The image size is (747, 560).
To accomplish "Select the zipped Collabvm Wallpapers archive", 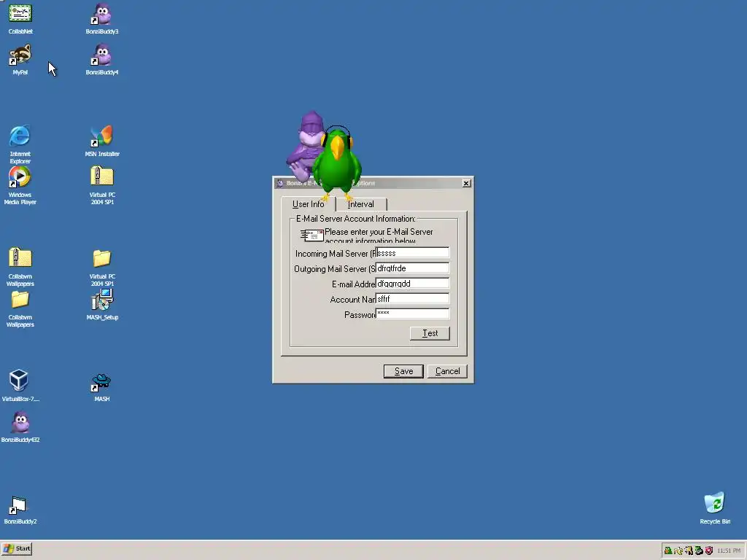I will tap(20, 267).
